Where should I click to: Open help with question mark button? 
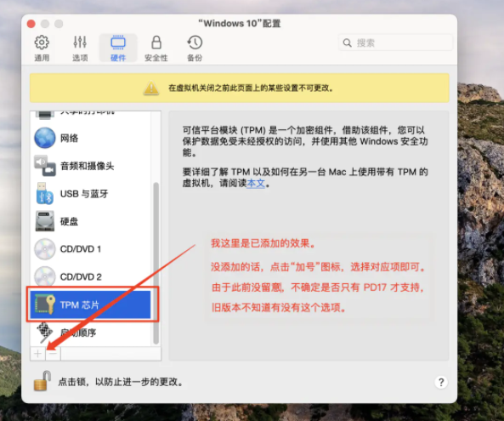pyautogui.click(x=441, y=383)
